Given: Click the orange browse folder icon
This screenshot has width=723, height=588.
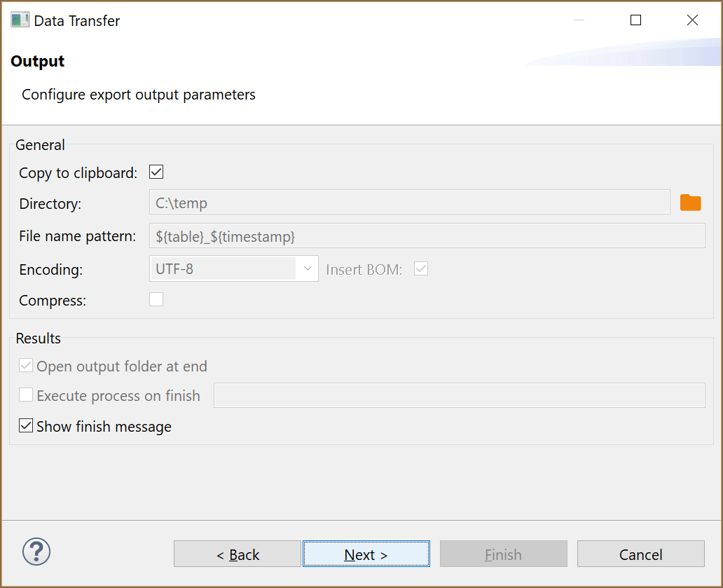Looking at the screenshot, I should click(690, 203).
